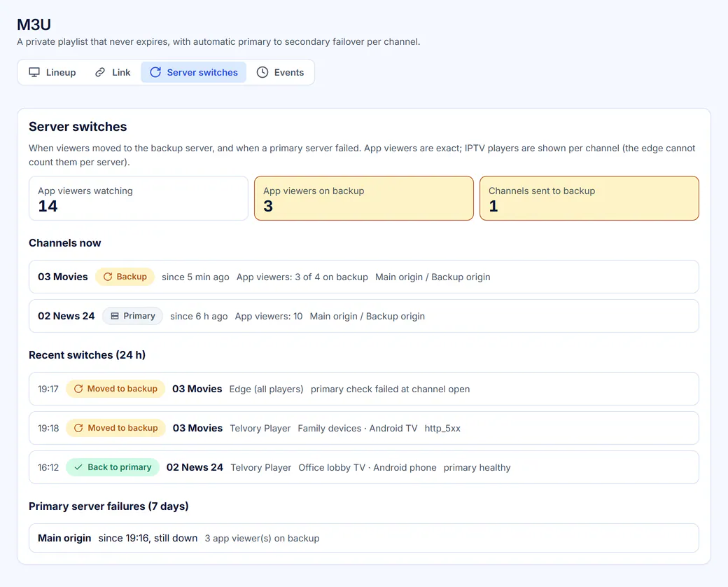The height and width of the screenshot is (587, 728).
Task: Click the refresh icon in Backup badge
Action: pyautogui.click(x=108, y=277)
